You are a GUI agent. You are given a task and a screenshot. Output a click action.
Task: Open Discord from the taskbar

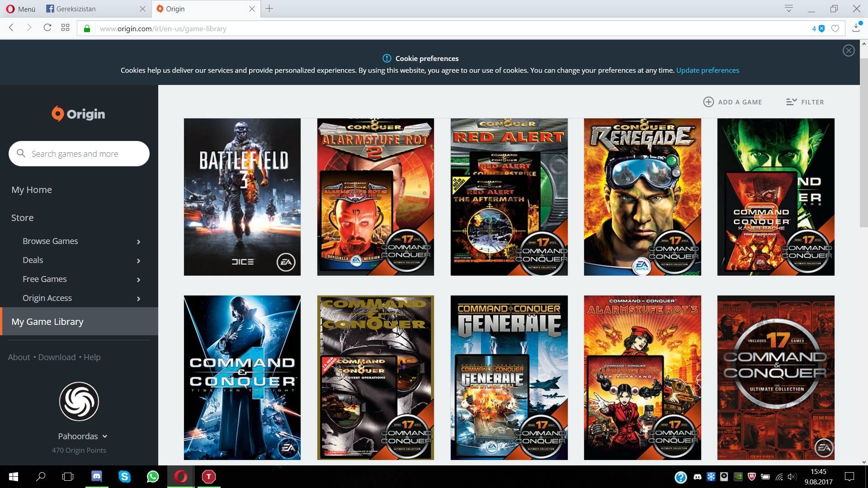click(x=97, y=476)
